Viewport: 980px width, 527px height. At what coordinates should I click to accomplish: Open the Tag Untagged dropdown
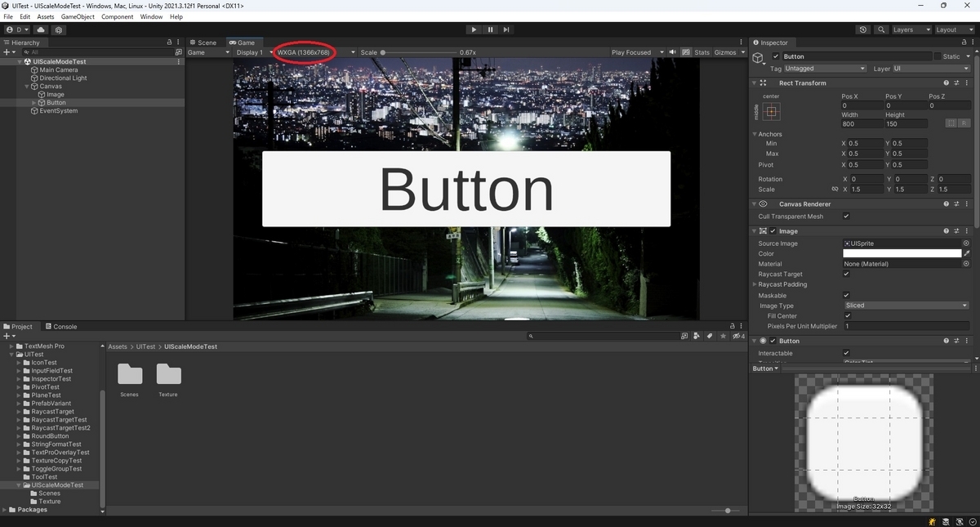[825, 69]
